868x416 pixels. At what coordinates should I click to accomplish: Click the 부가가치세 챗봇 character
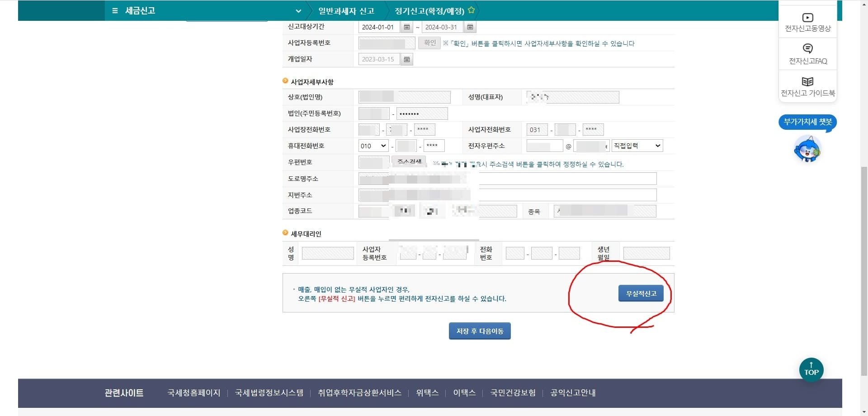[x=807, y=149]
